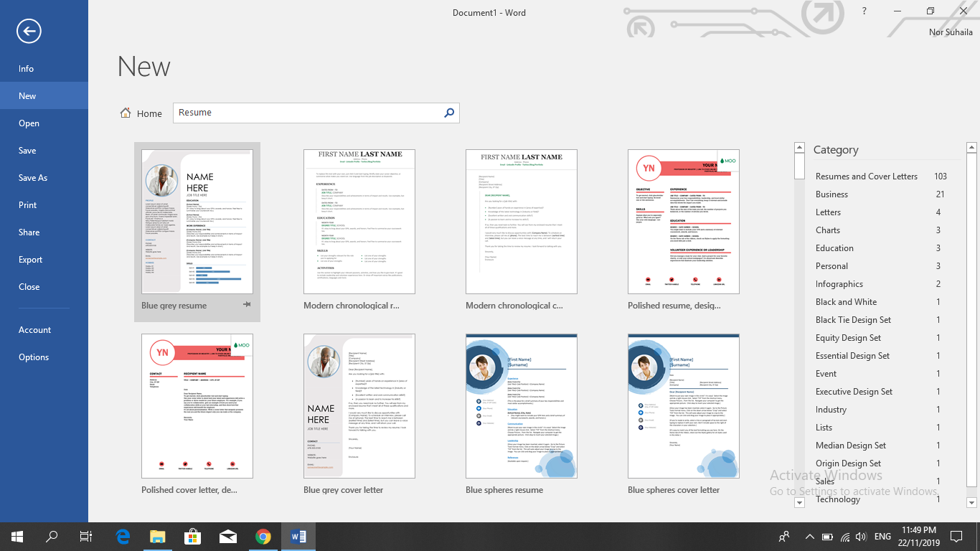Viewport: 980px width, 551px height.
Task: Click the Home link beside search
Action: pos(149,113)
